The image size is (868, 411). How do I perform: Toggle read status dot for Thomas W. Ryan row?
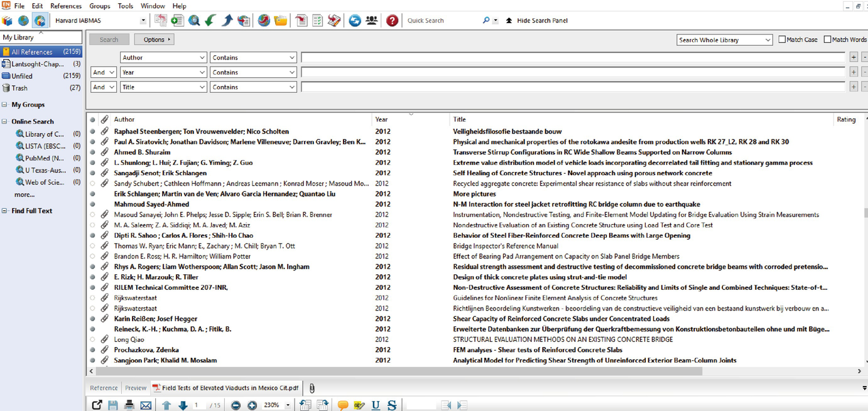[x=92, y=246]
